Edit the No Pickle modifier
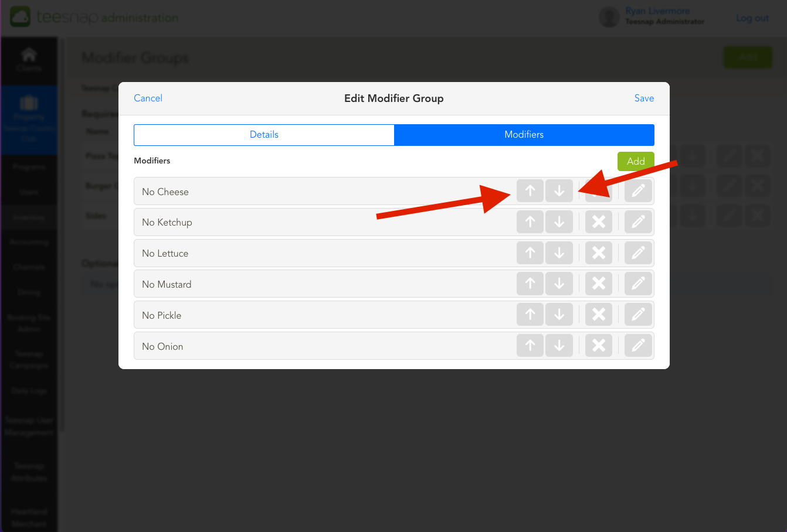Image resolution: width=787 pixels, height=532 pixels. pyautogui.click(x=638, y=315)
